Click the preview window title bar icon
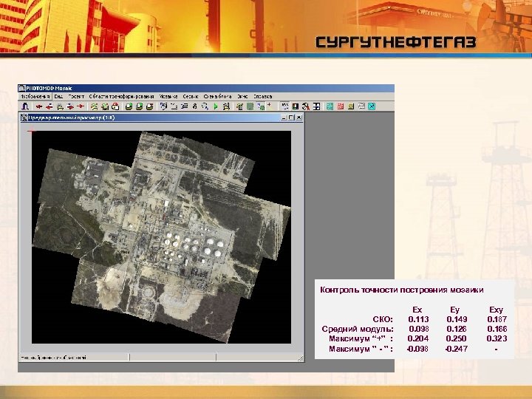Screen dimensions: 532x399 tap(24, 117)
